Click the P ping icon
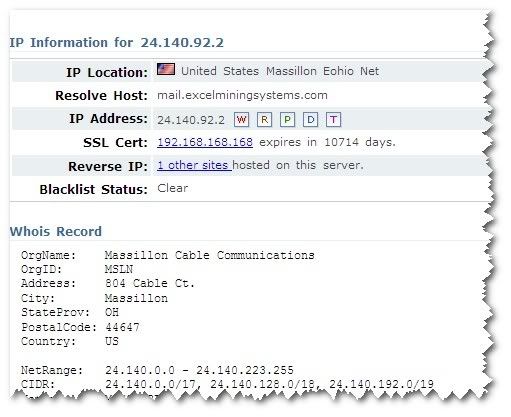Screen dimensions: 511x417 [x=287, y=120]
